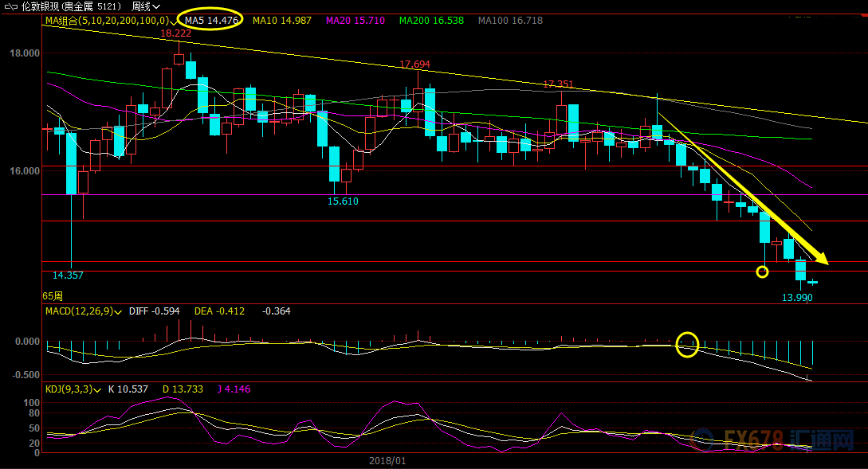Click the MA10 14.987 label
Viewport: 868px width, 469px height.
[282, 21]
